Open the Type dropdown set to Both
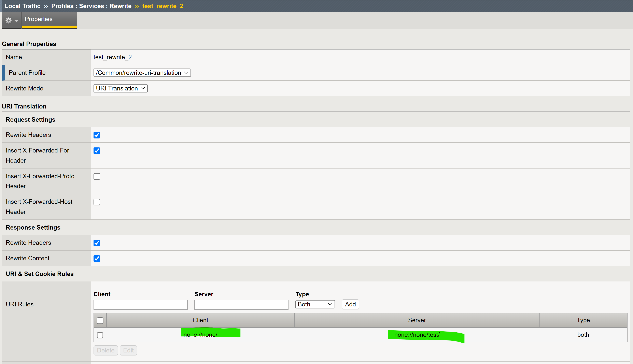This screenshot has width=633, height=364. click(315, 304)
